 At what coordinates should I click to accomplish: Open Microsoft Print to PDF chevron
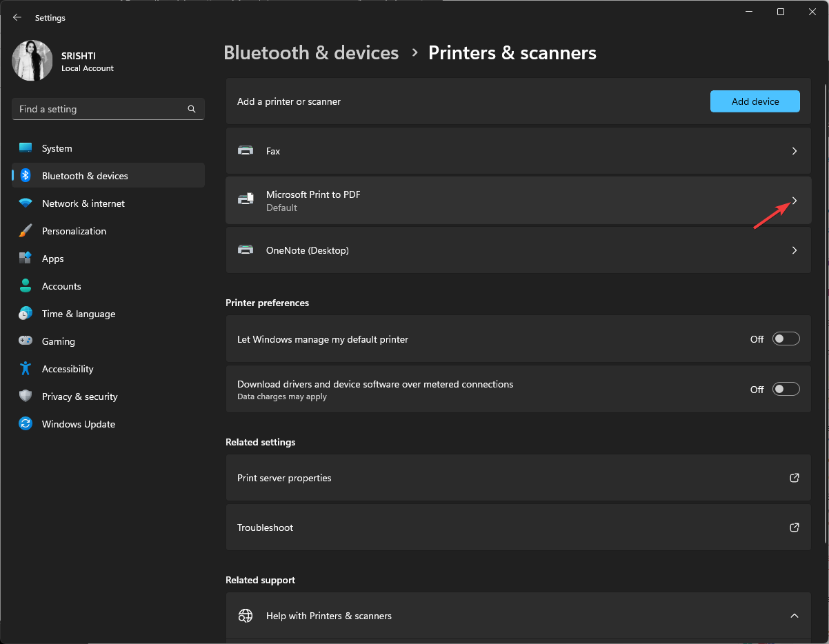[x=795, y=201]
